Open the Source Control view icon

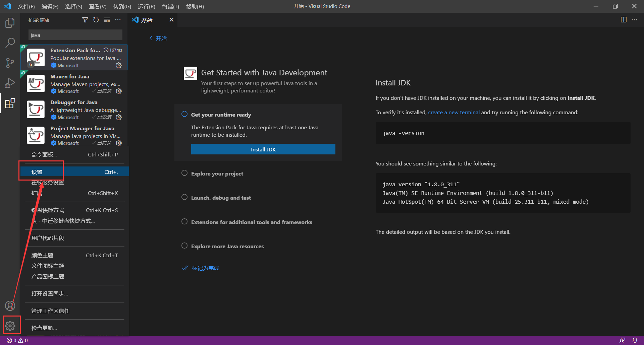[10, 63]
